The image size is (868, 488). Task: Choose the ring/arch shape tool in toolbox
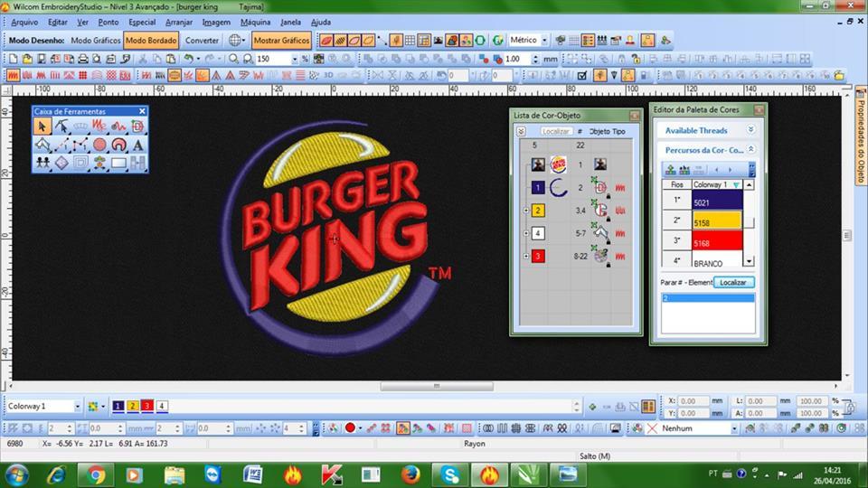(118, 145)
